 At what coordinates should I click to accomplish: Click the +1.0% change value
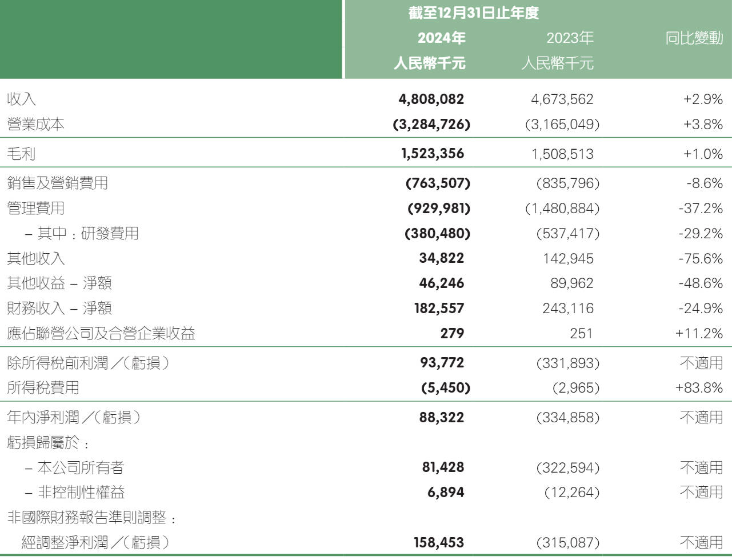703,154
